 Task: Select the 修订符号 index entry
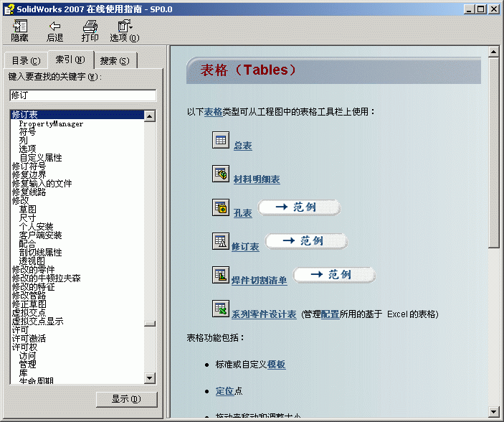pyautogui.click(x=29, y=166)
